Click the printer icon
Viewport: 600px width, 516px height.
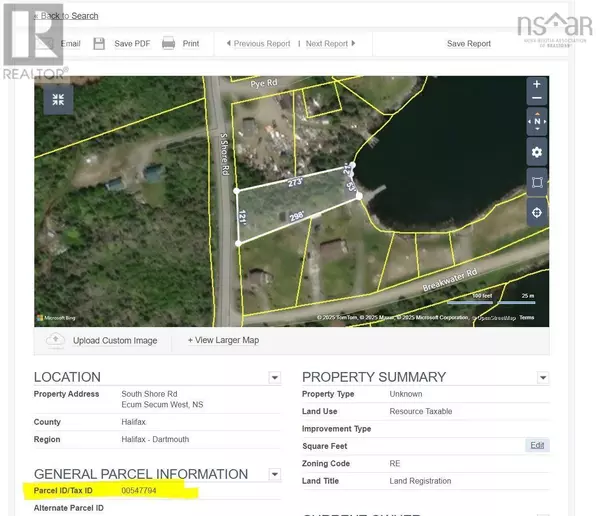click(x=169, y=44)
